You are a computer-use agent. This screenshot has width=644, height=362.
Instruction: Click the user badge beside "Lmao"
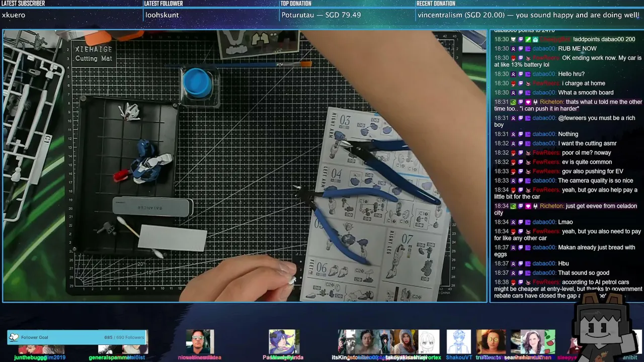click(x=513, y=222)
